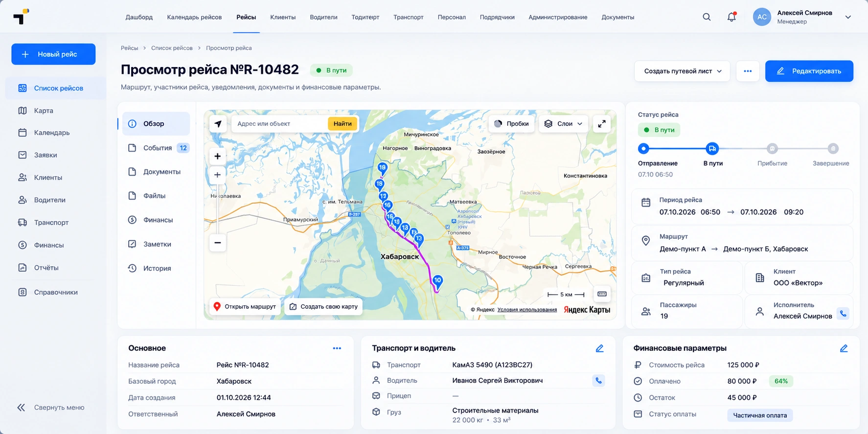Screen dimensions: 868x434
Task: Open the Слои layers dropdown on the map
Action: pyautogui.click(x=564, y=124)
